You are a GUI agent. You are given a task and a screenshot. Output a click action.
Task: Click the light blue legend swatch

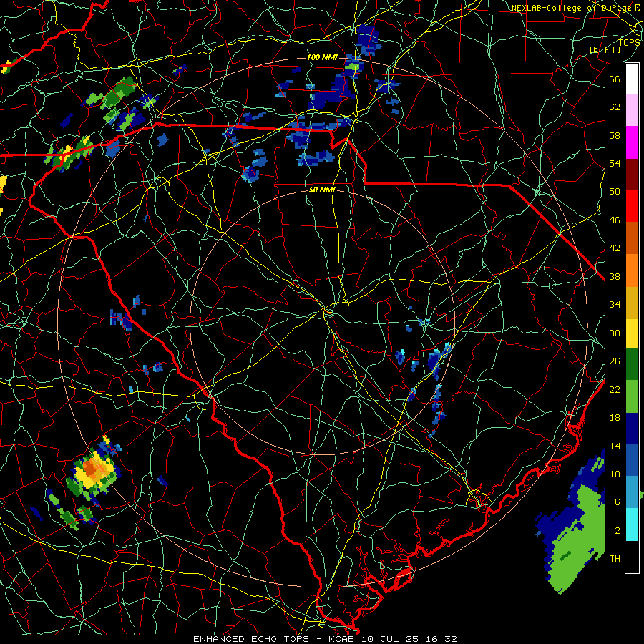click(x=632, y=492)
